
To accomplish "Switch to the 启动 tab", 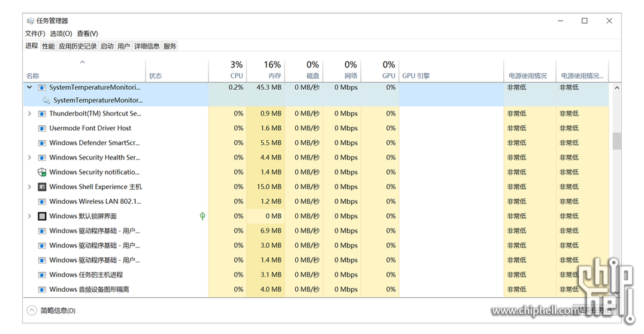I will 107,46.
